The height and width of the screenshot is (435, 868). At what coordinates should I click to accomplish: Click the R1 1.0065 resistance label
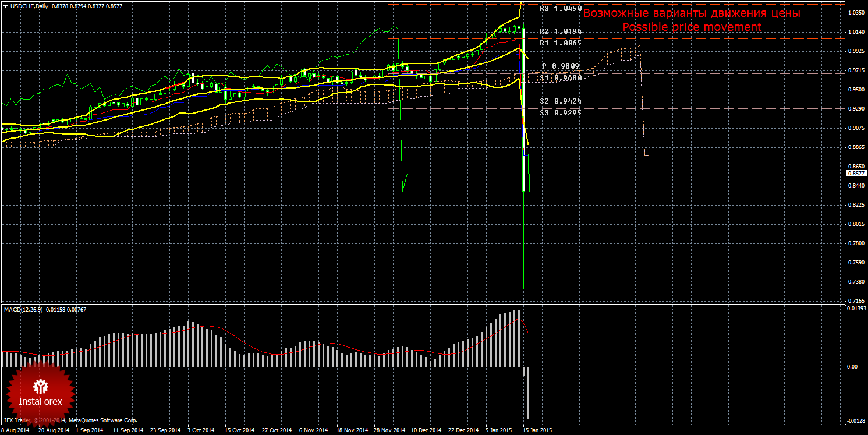(x=561, y=43)
